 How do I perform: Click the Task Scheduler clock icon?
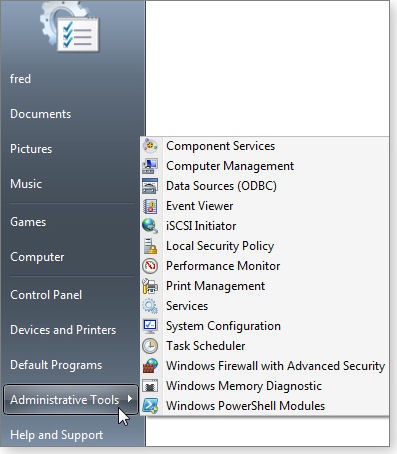pos(150,346)
